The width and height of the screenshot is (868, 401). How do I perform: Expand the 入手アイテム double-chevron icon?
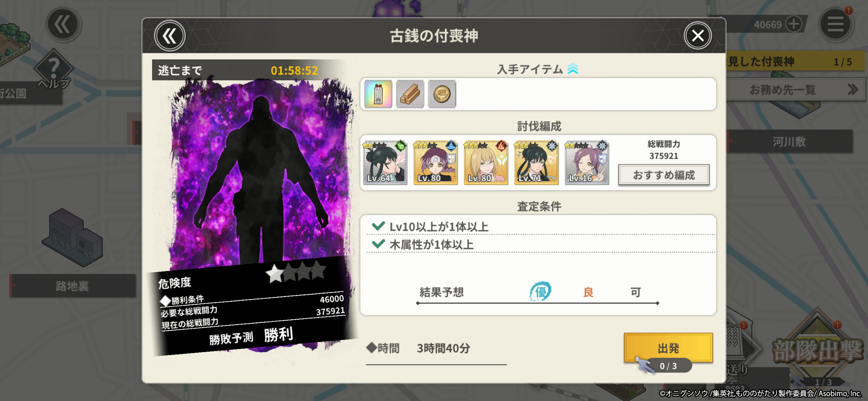click(573, 69)
